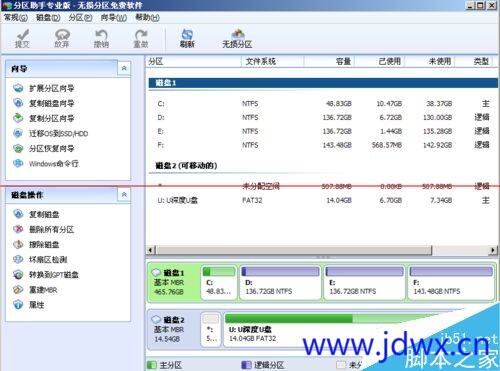
Task: Select the 未分配空间 row on 磁盘2
Action: [323, 186]
